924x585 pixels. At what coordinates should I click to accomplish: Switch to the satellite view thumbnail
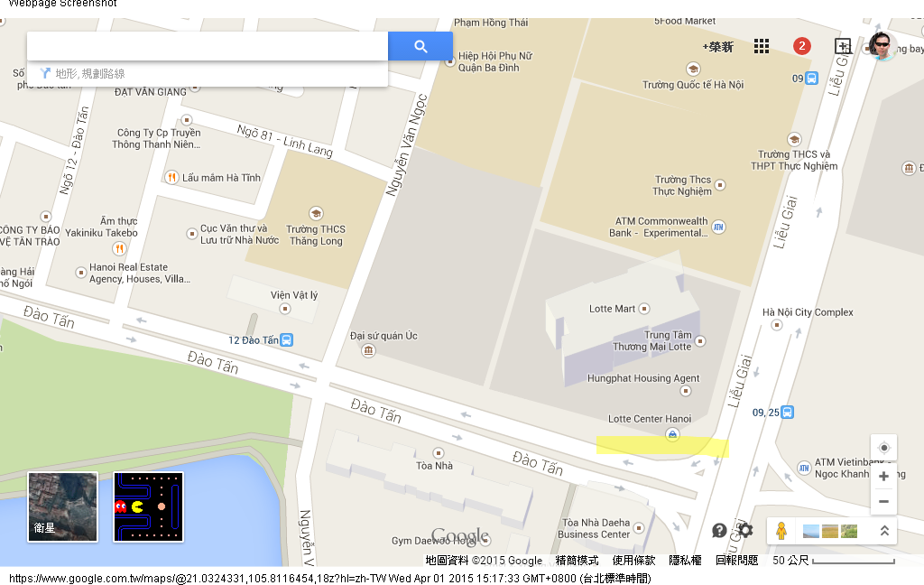pos(62,506)
